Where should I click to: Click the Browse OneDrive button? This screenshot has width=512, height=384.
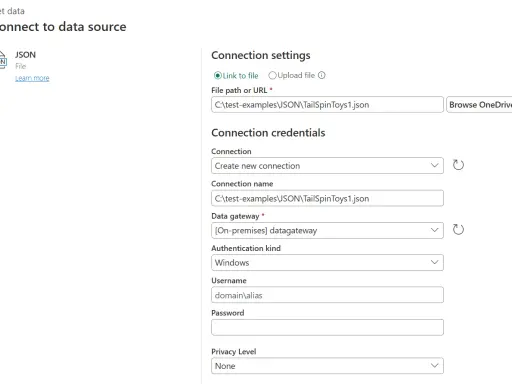coord(479,105)
